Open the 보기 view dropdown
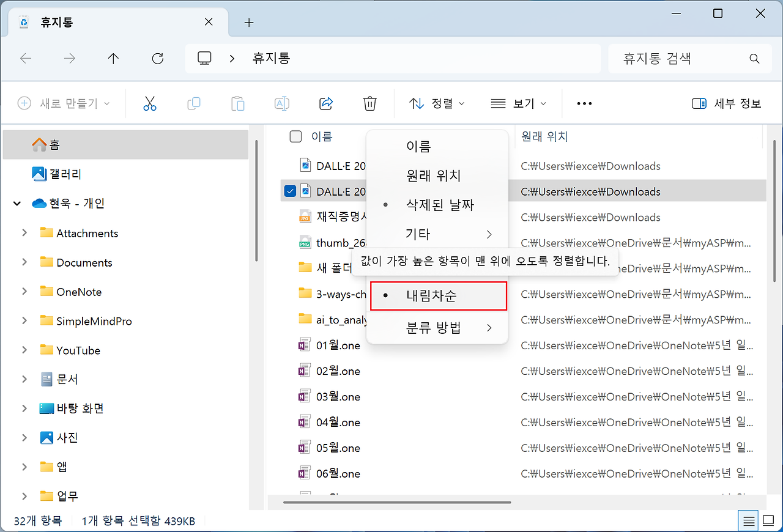The width and height of the screenshot is (783, 532). (518, 103)
